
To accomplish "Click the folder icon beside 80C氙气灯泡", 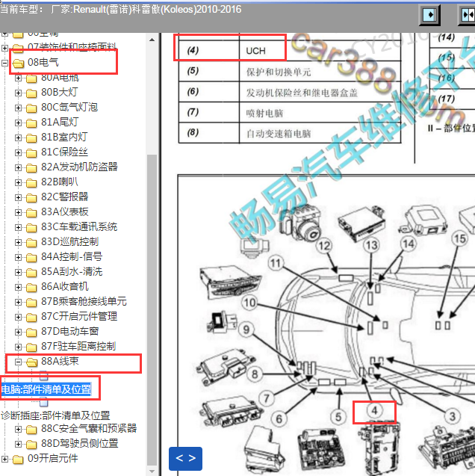I will click(31, 108).
